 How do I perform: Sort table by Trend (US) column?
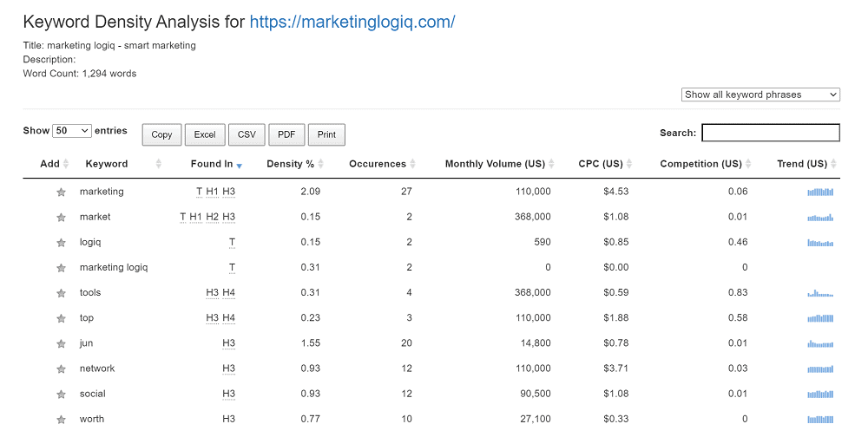[807, 164]
